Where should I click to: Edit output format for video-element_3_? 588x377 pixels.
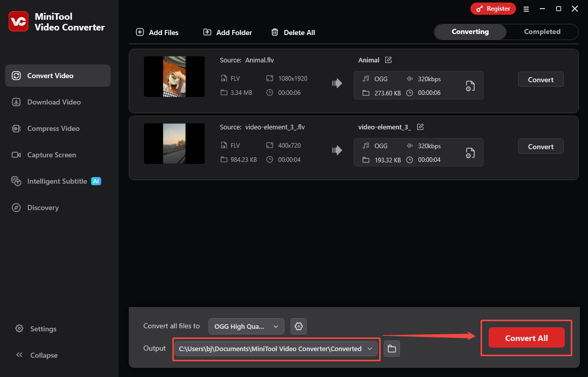[x=470, y=152]
